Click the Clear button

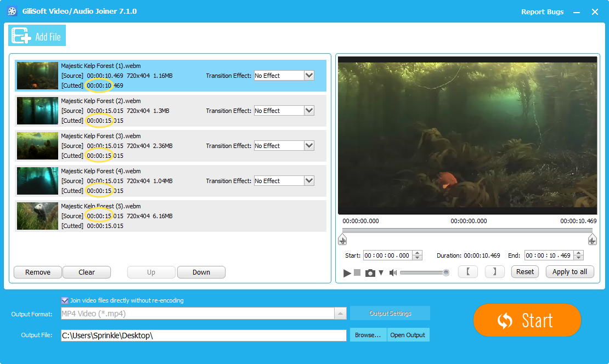(87, 272)
